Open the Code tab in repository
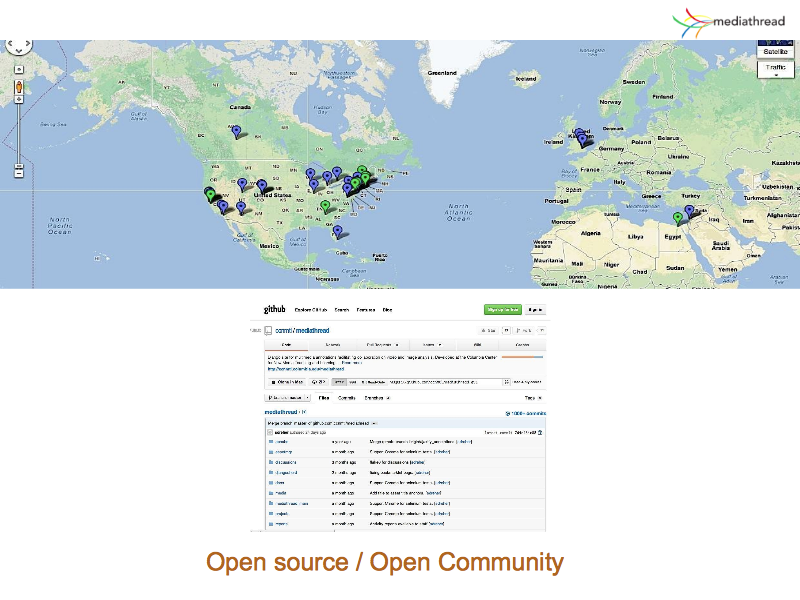800x600 pixels. (284, 344)
